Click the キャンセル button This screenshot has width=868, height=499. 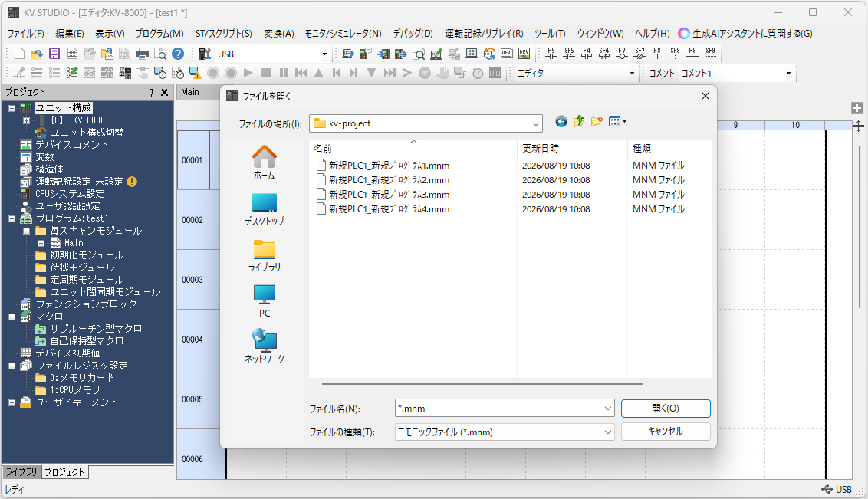(x=666, y=432)
